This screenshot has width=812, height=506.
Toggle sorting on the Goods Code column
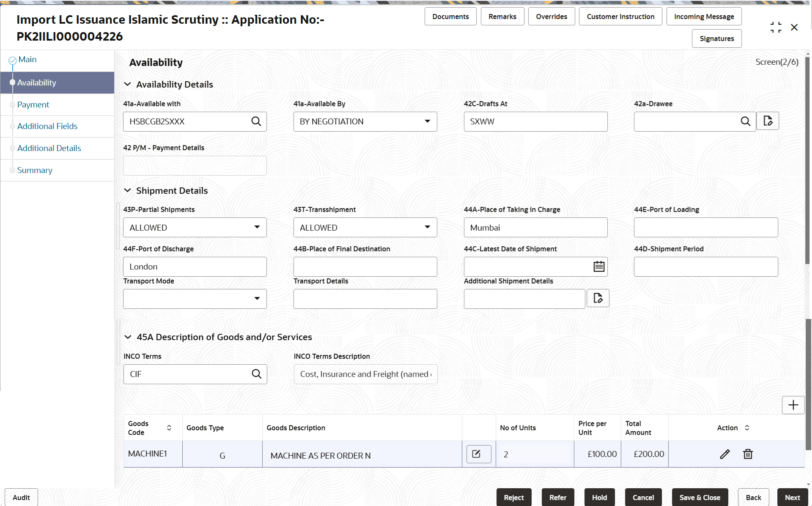(169, 428)
